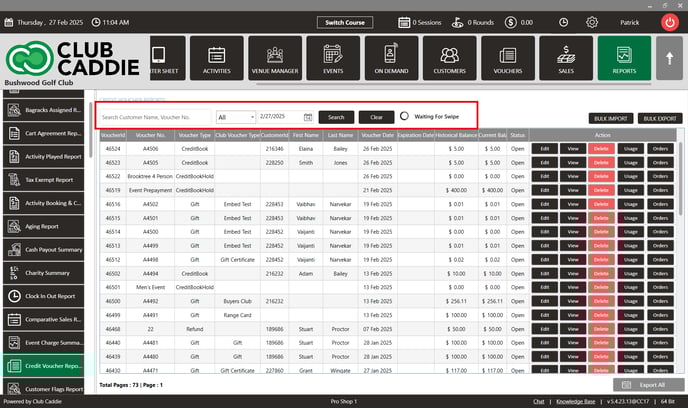The height and width of the screenshot is (408, 688).
Task: Edit voucher A4506 for Elaina Bailey
Action: click(545, 149)
